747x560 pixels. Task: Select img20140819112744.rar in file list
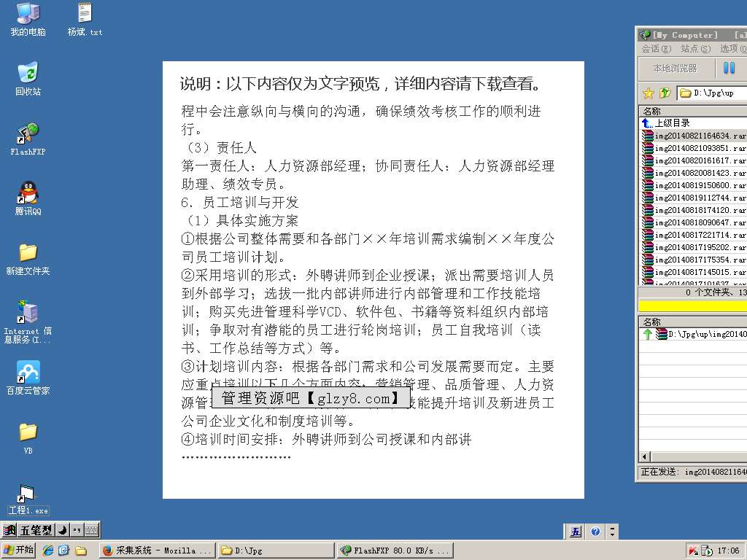point(694,198)
